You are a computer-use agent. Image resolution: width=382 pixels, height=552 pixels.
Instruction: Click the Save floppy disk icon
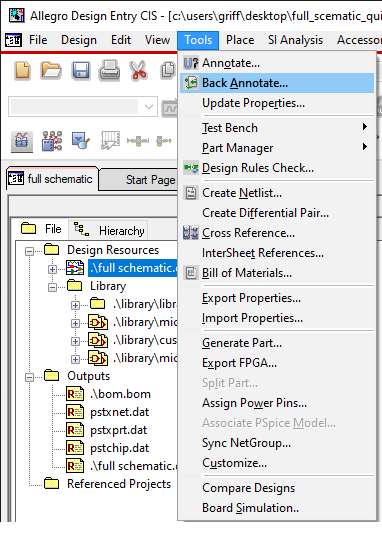(81, 70)
